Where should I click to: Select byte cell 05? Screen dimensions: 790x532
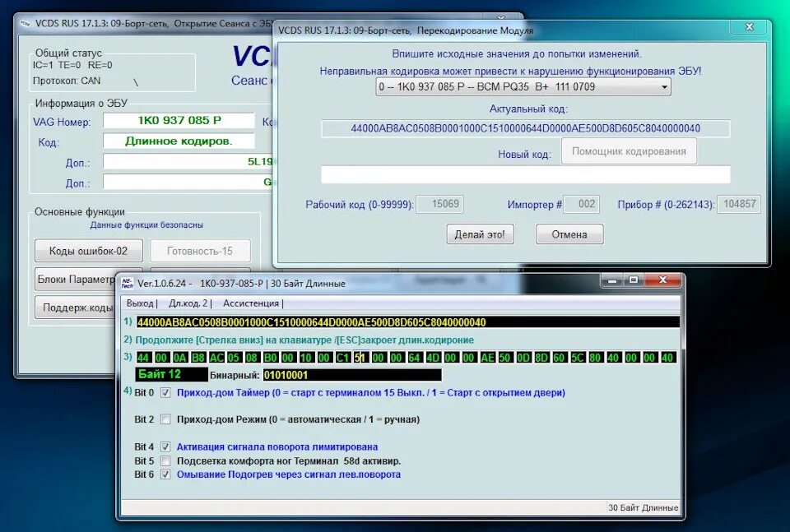click(233, 358)
